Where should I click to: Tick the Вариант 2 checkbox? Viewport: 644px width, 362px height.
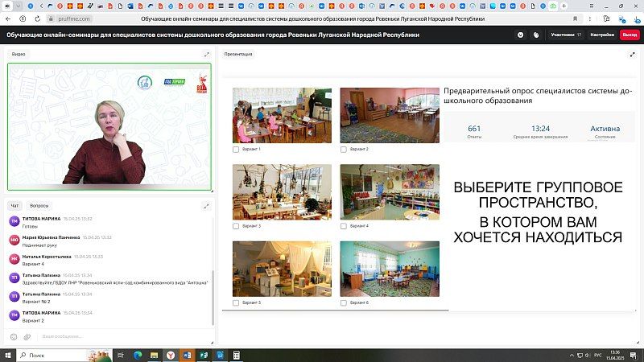coord(344,150)
